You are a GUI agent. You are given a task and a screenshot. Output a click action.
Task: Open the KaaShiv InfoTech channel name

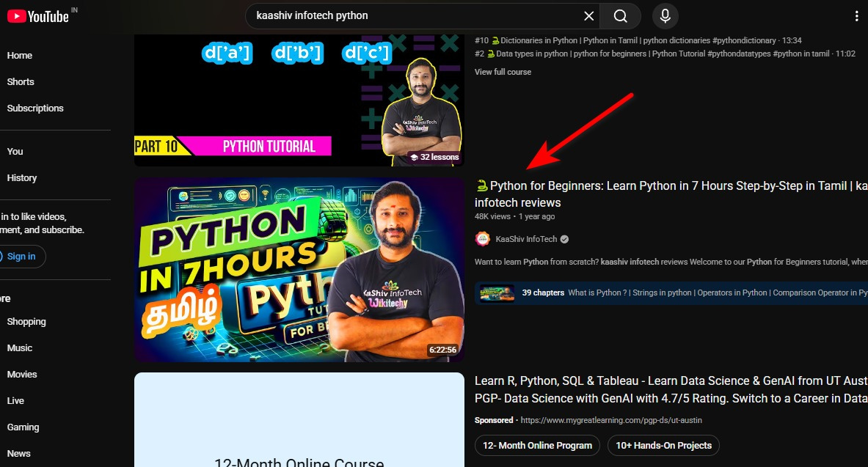pos(526,239)
